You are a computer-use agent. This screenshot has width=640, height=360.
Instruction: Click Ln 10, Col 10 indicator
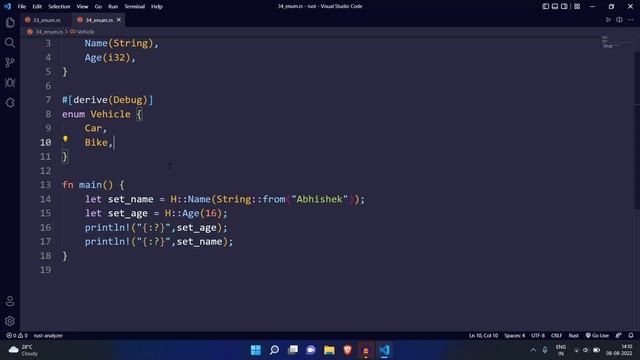click(483, 336)
